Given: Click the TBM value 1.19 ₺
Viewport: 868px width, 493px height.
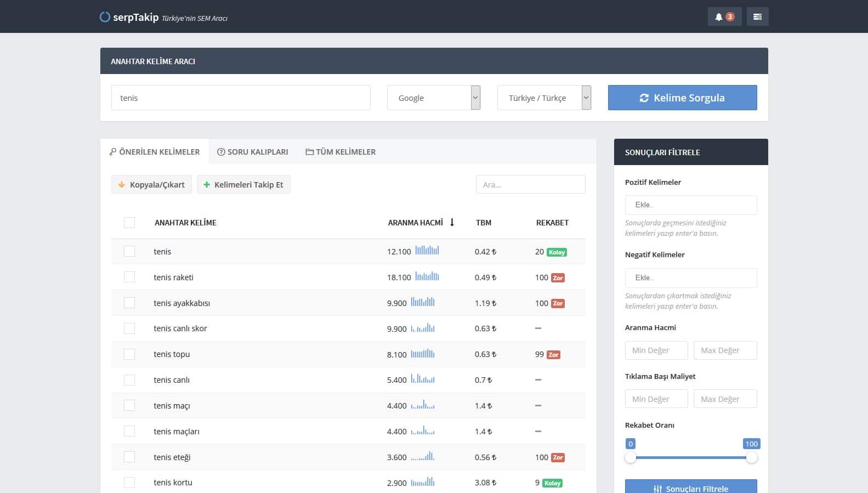Looking at the screenshot, I should 485,303.
